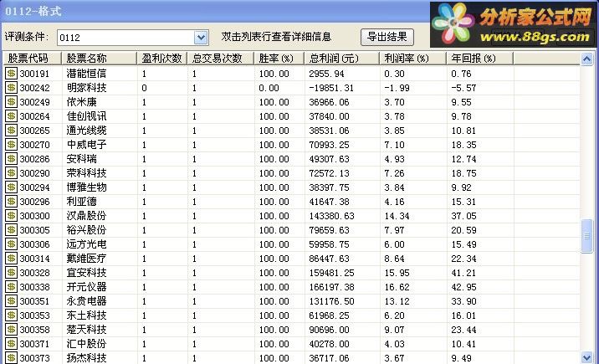Select the row named 通光线缆
The height and width of the screenshot is (364, 599).
click(x=292, y=131)
